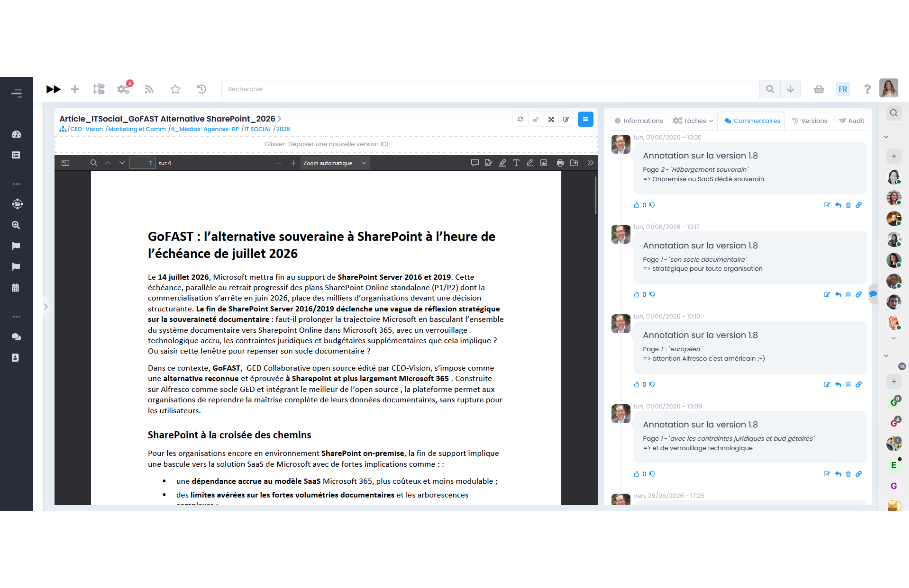
Task: Open the Audit tab
Action: pyautogui.click(x=851, y=121)
